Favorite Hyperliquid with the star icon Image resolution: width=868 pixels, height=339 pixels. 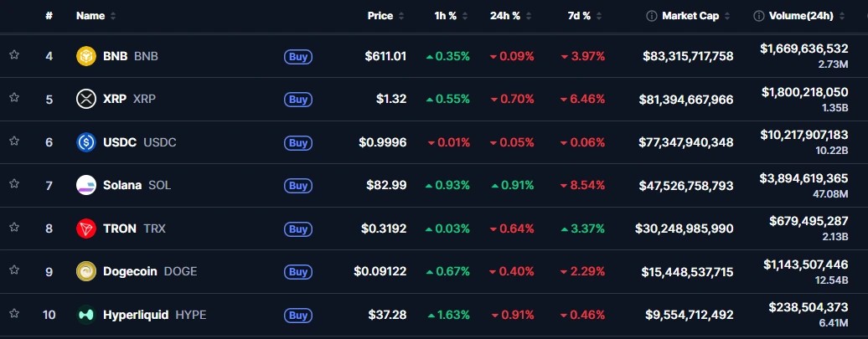click(14, 314)
